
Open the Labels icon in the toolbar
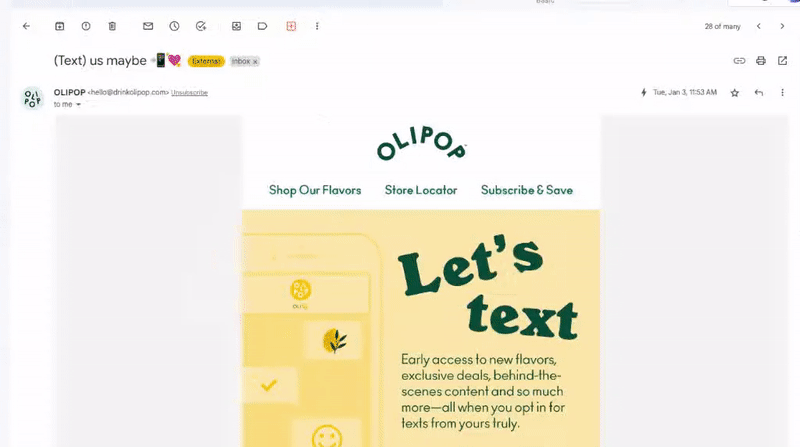pos(262,26)
